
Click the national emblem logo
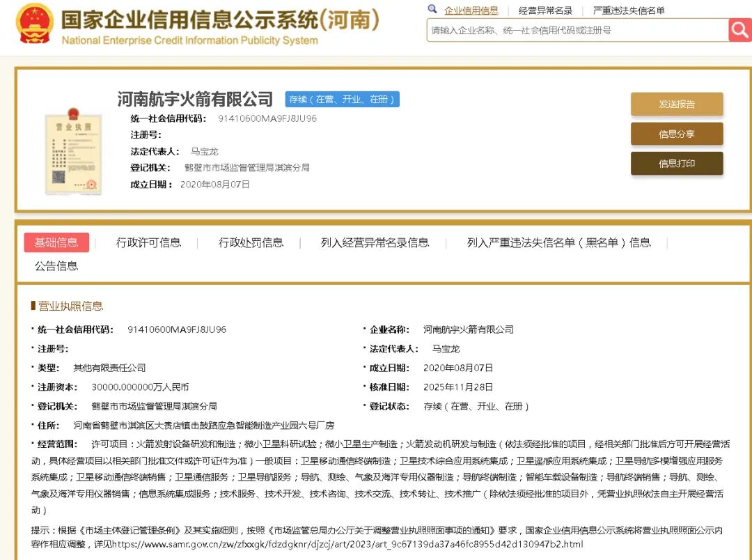point(33,24)
